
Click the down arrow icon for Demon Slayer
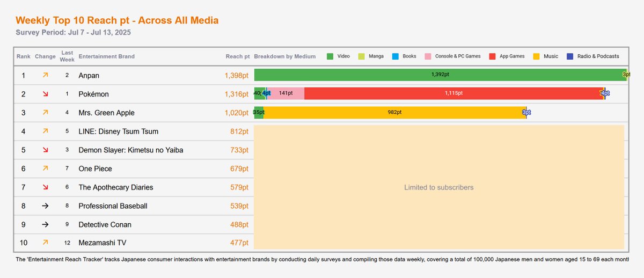[x=45, y=150]
